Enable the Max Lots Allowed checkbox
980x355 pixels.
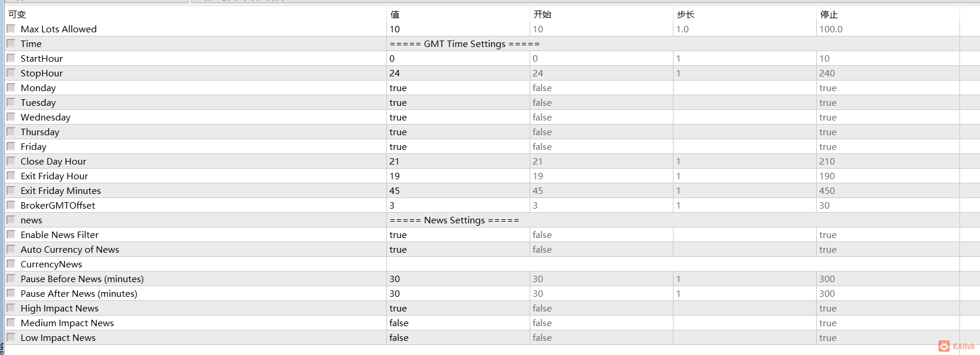(11, 29)
